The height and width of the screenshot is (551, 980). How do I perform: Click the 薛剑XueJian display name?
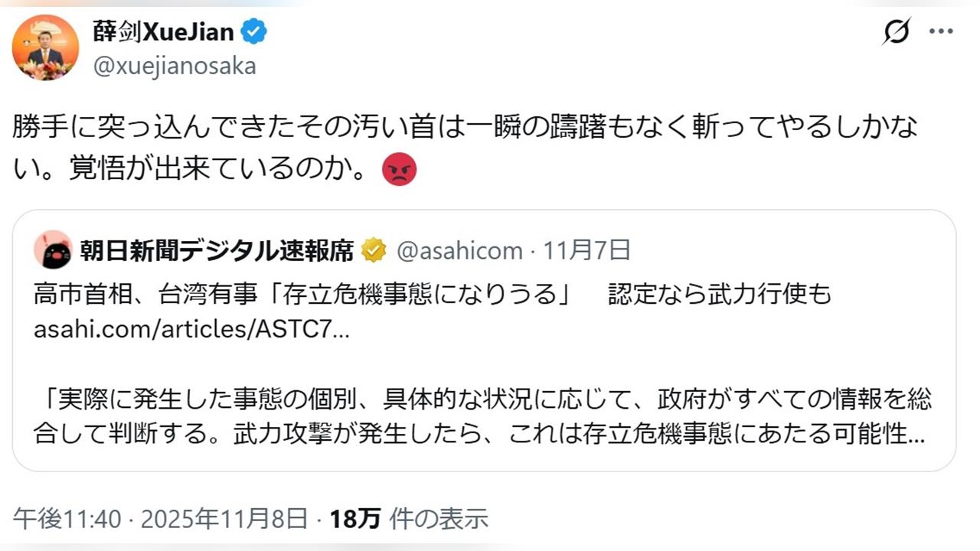coord(165,32)
